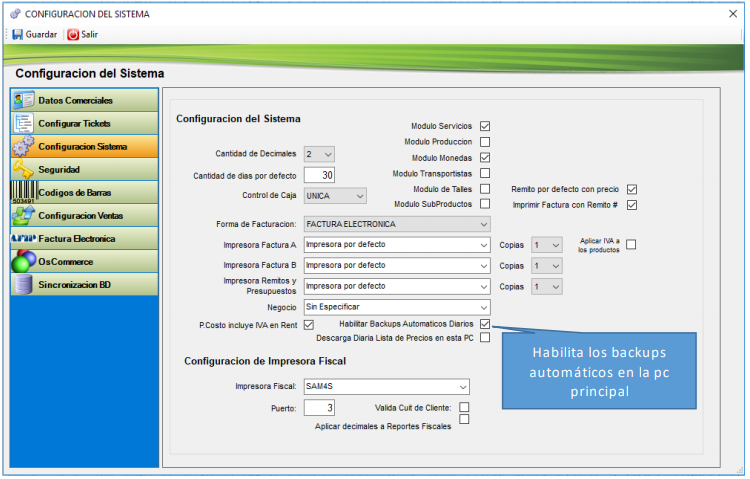The image size is (750, 479).
Task: Click the Puerto input field
Action: 319,407
